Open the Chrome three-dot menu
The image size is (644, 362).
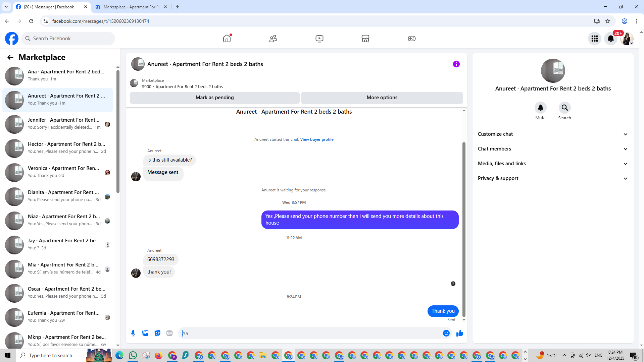(x=637, y=21)
